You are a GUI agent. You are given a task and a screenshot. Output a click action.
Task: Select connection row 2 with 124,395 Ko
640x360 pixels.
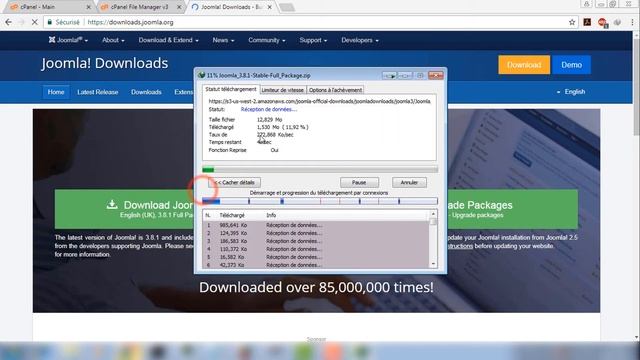click(x=316, y=233)
